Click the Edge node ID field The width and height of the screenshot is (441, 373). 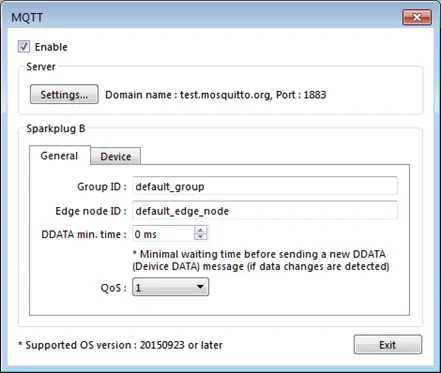tap(265, 210)
